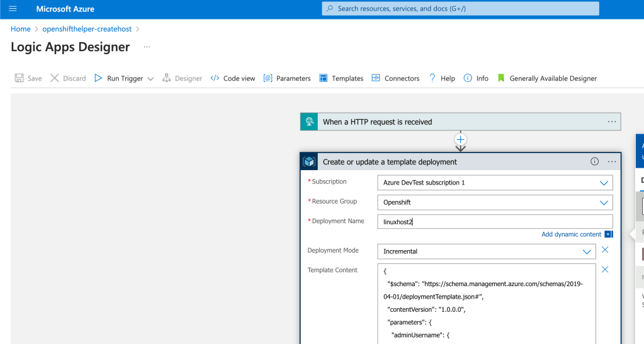Open Info from the toolbar
The height and width of the screenshot is (344, 644).
coord(476,78)
